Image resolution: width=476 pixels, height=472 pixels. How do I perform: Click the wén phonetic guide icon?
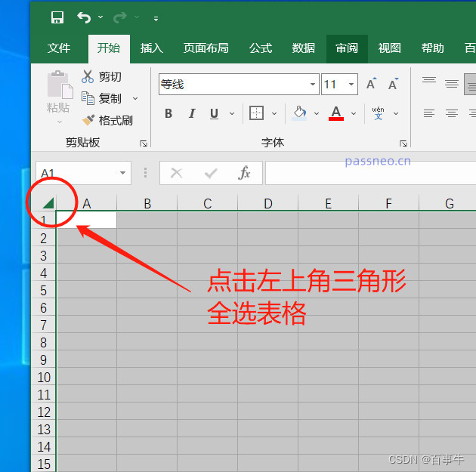tap(378, 113)
